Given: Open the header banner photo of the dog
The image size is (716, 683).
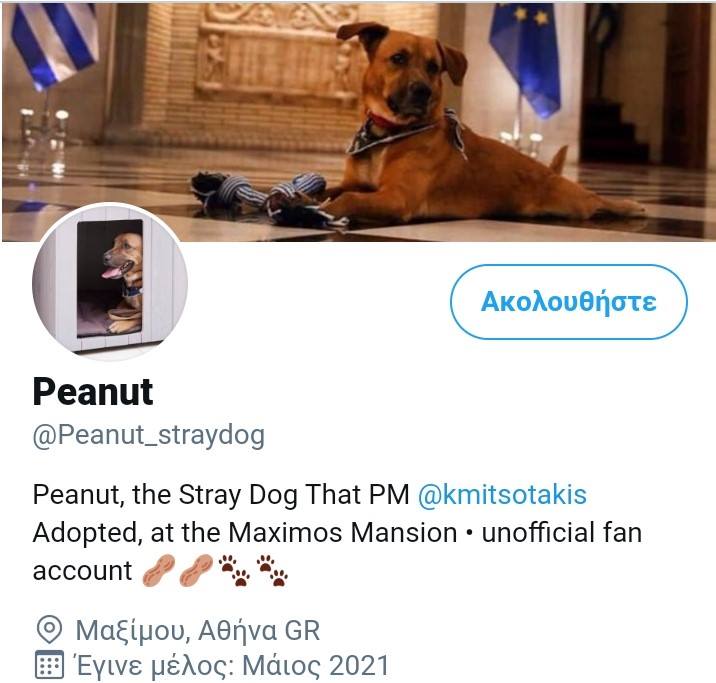Looking at the screenshot, I should click(x=358, y=121).
